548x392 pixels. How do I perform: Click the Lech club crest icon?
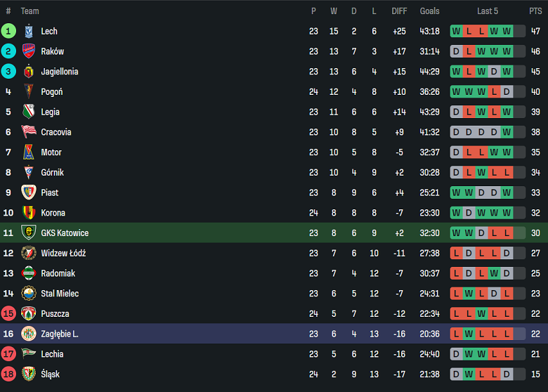click(29, 31)
